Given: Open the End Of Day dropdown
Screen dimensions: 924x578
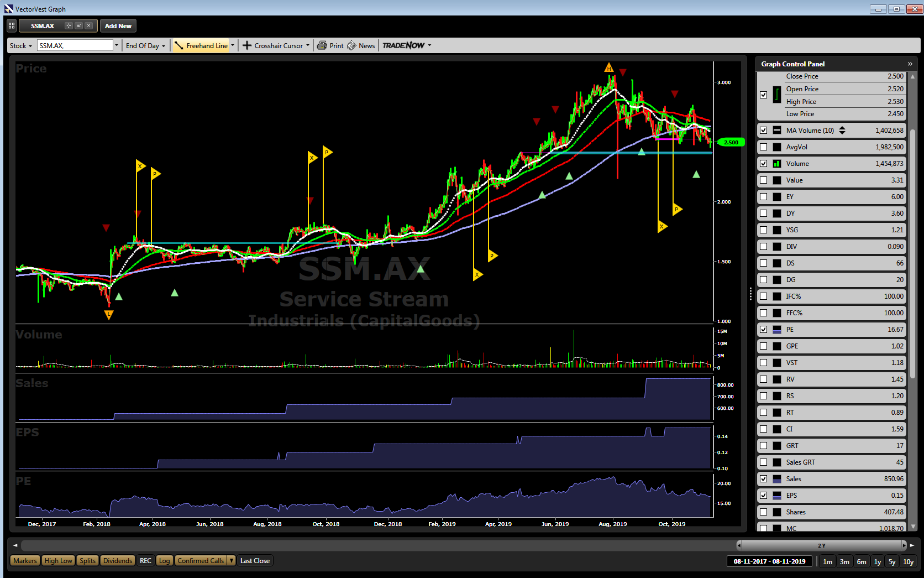Looking at the screenshot, I should [145, 46].
